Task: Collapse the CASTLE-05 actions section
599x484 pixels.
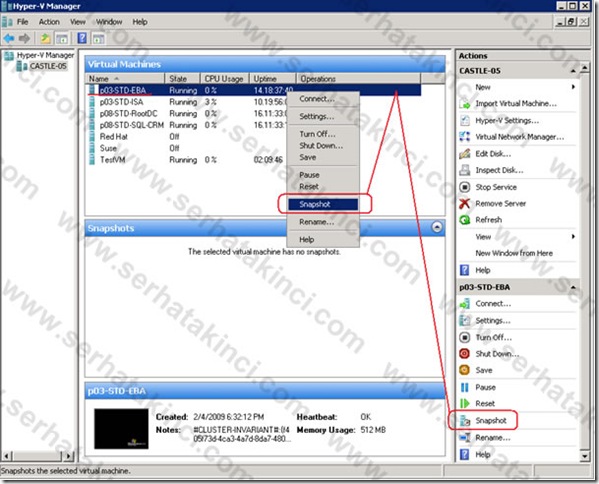Action: [573, 71]
